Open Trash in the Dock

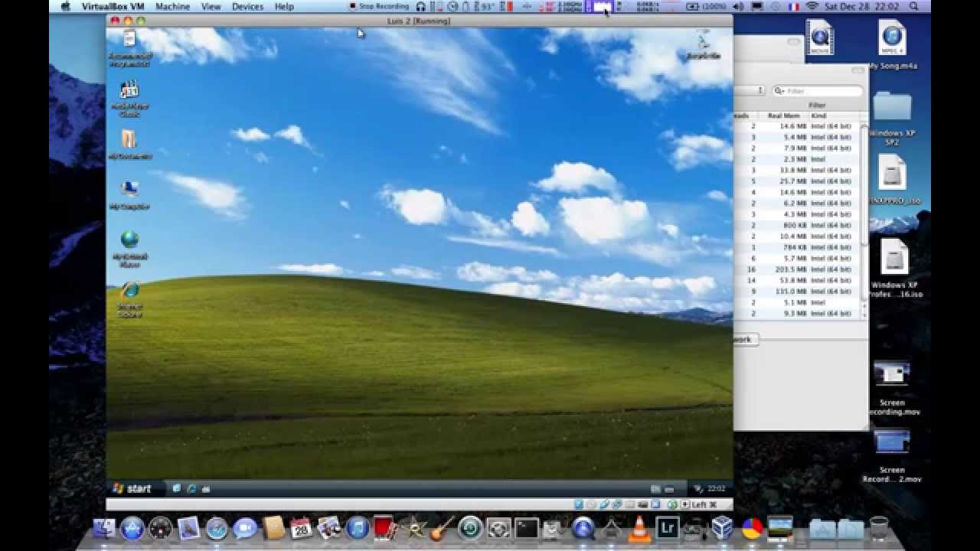pos(879,528)
